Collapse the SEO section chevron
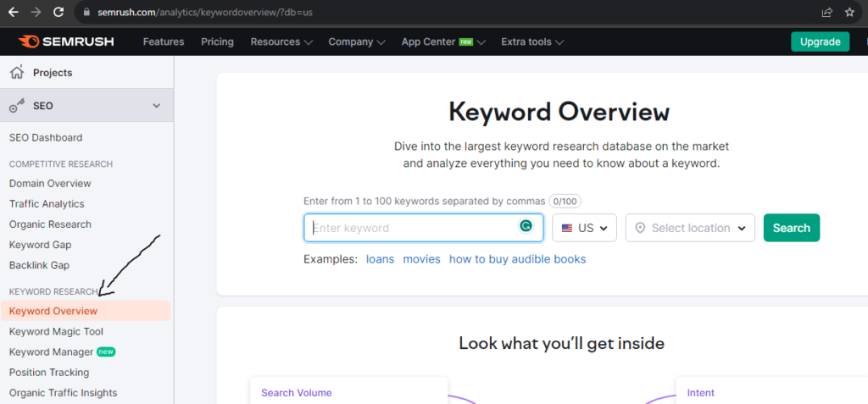The height and width of the screenshot is (404, 868). (157, 106)
